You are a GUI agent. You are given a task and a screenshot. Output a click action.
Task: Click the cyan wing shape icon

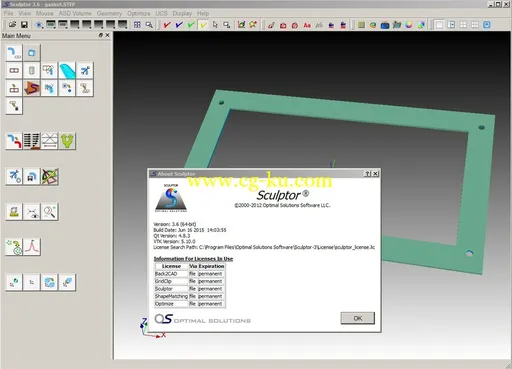67,70
